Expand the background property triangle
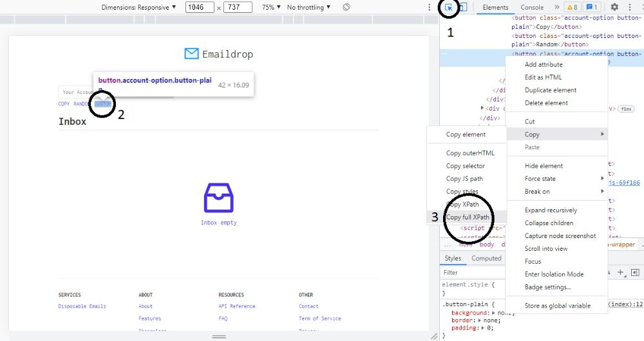The image size is (644, 341). pos(494,313)
